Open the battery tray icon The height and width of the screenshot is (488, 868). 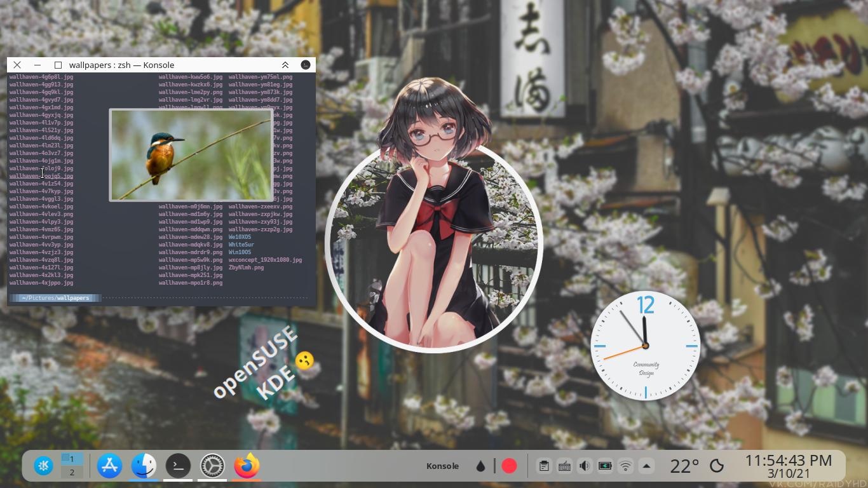(x=605, y=466)
